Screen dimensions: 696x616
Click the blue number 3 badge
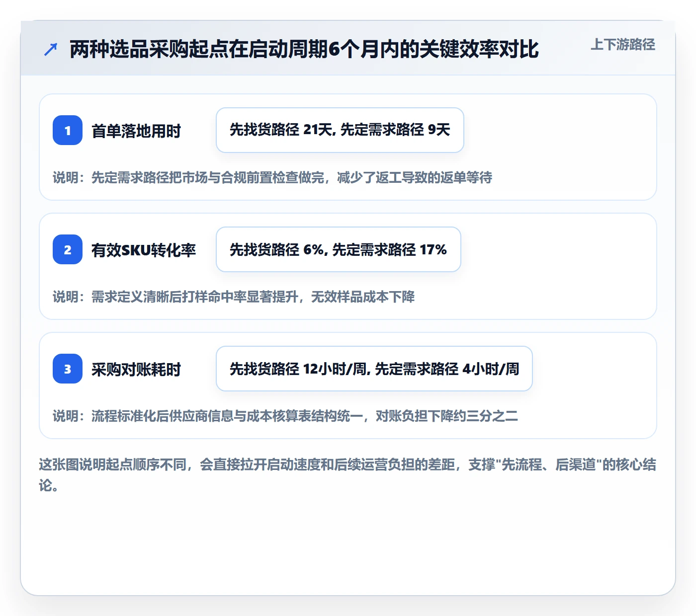[x=68, y=369]
